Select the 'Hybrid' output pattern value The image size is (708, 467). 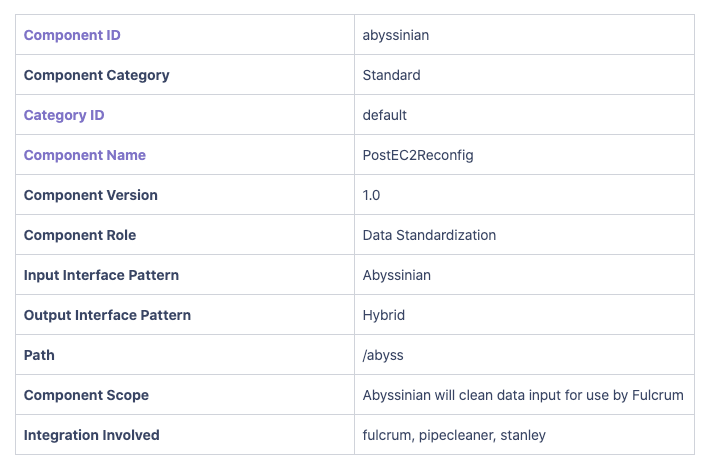tap(384, 315)
